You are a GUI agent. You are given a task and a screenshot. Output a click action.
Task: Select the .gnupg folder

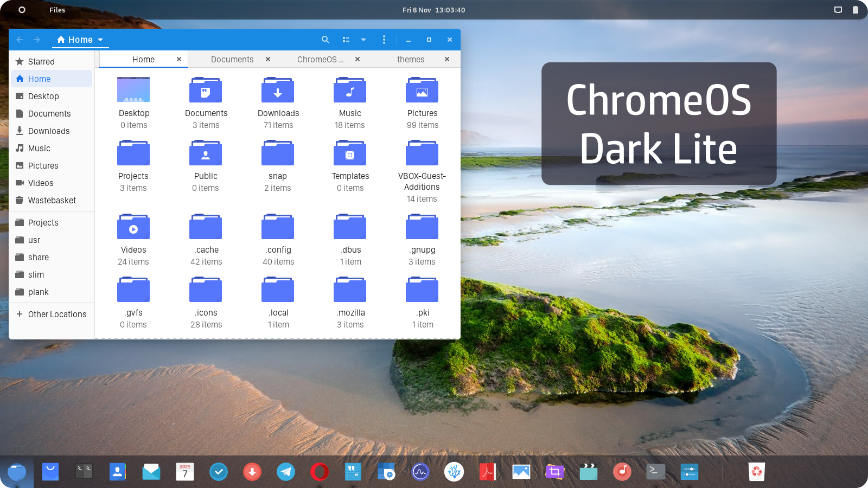pyautogui.click(x=422, y=226)
